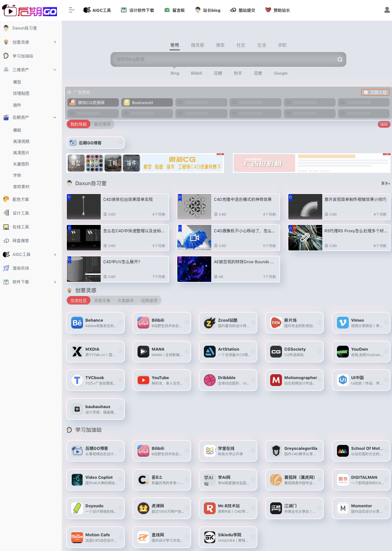392x551 pixels.
Task: Open BusinessAI sponsor link
Action: [147, 103]
